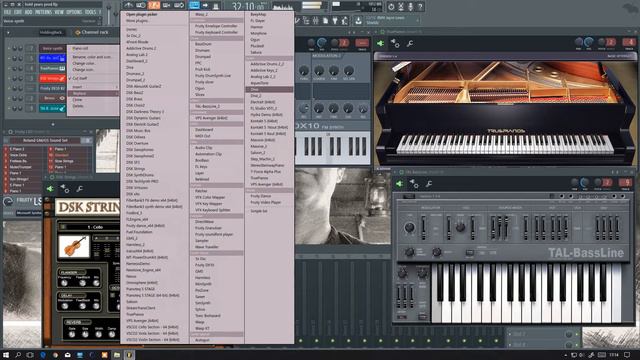Open help via the question mark icon
The image size is (640, 360).
click(x=420, y=7)
